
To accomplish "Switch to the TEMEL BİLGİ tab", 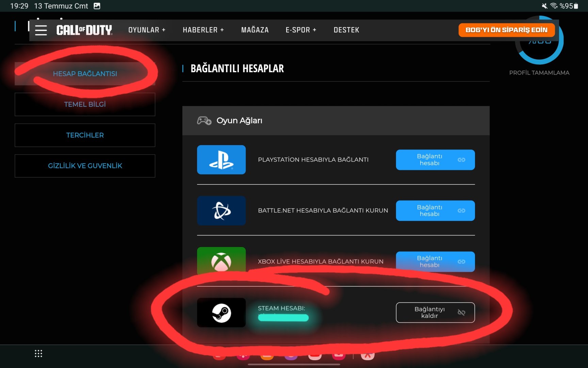I will [85, 104].
